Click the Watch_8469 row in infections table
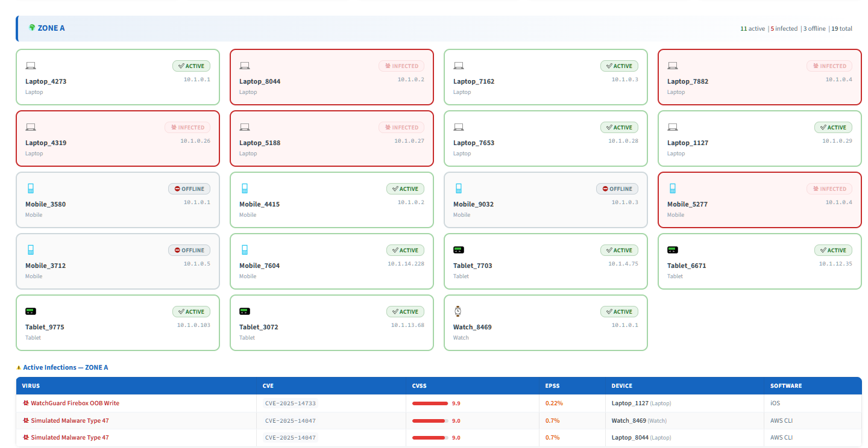 [x=439, y=420]
